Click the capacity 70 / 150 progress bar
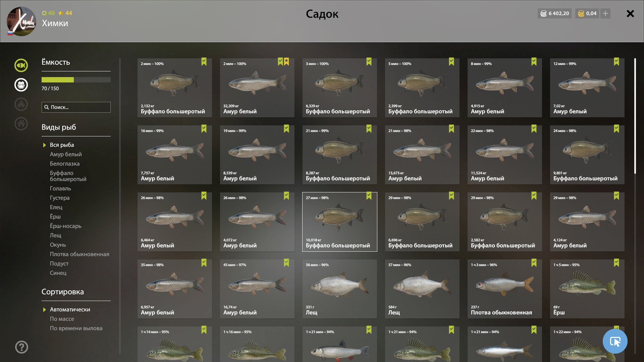 [x=76, y=80]
